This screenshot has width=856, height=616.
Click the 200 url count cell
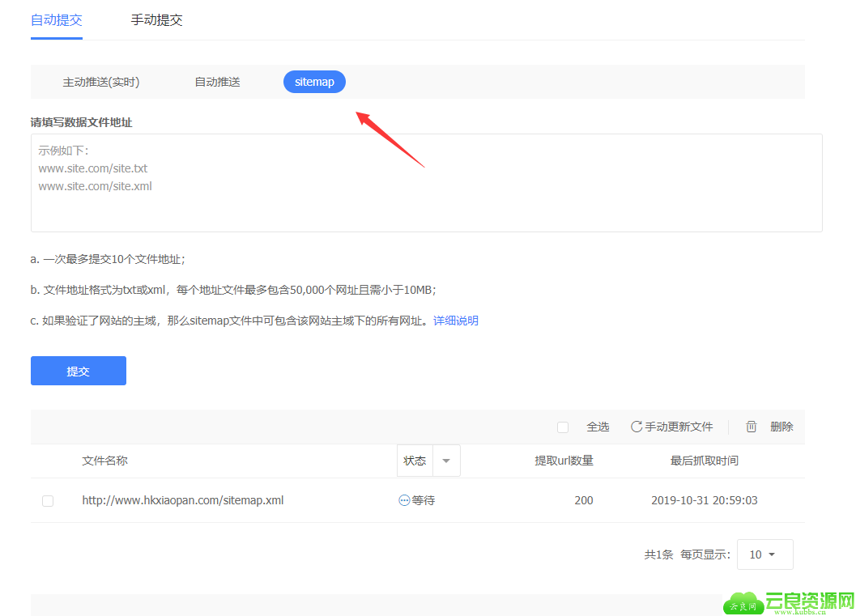[584, 500]
